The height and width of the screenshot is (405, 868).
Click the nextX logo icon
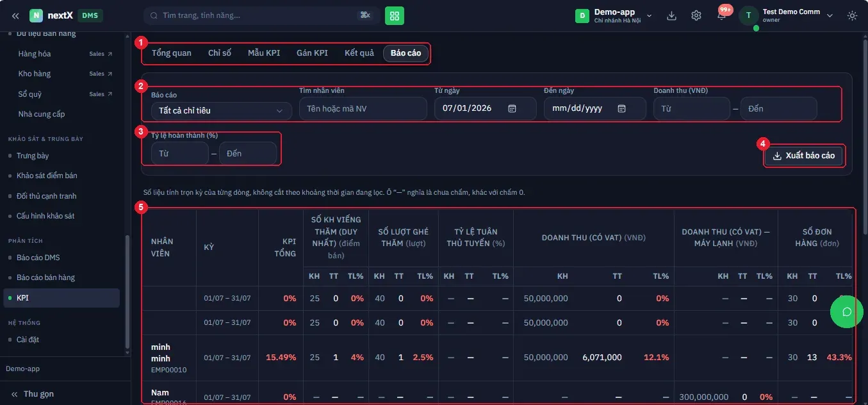36,15
